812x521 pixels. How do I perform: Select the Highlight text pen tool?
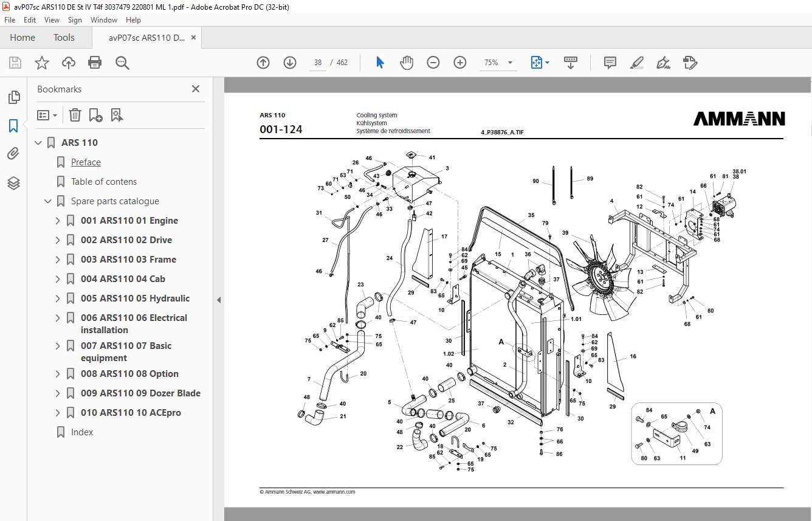pos(637,63)
